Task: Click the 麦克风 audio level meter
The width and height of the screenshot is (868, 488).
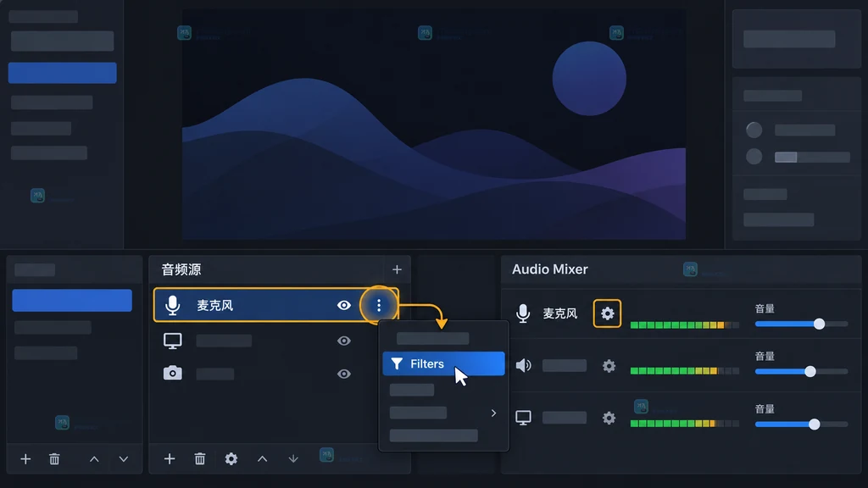Action: (685, 324)
